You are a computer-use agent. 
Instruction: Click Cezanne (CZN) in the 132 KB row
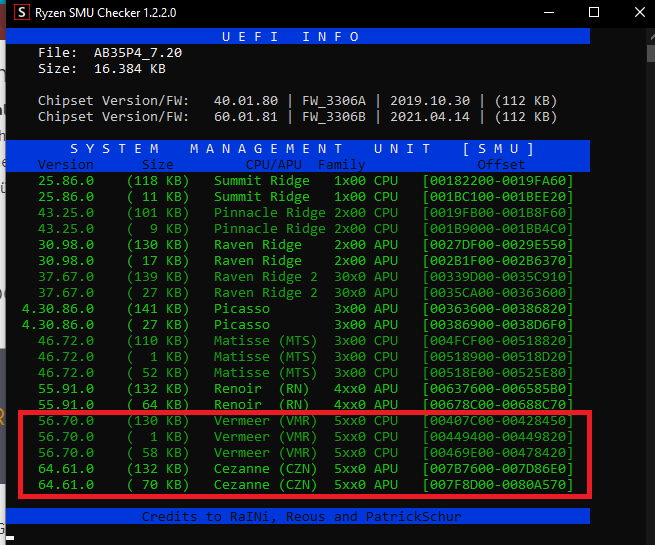click(266, 469)
